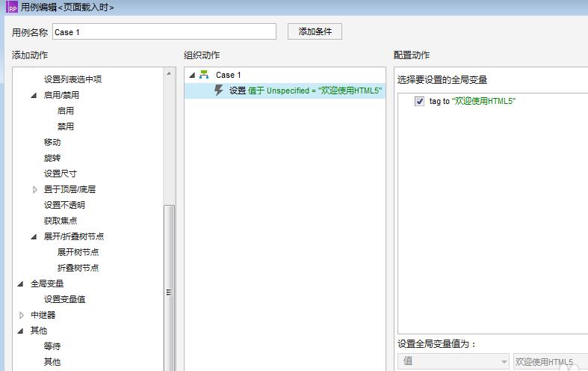
Task: Click the lightning bolt action icon
Action: click(x=219, y=90)
